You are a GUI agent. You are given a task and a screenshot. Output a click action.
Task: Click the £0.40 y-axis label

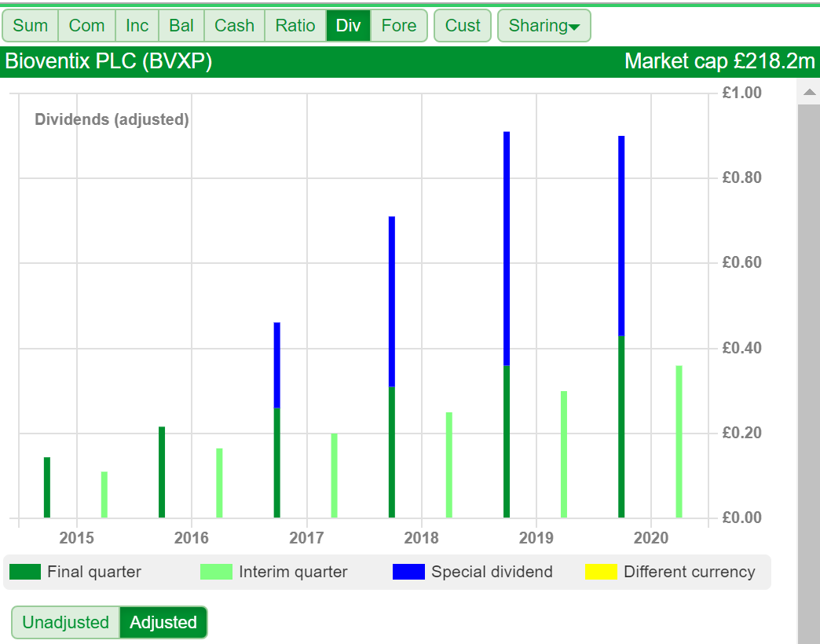(741, 348)
